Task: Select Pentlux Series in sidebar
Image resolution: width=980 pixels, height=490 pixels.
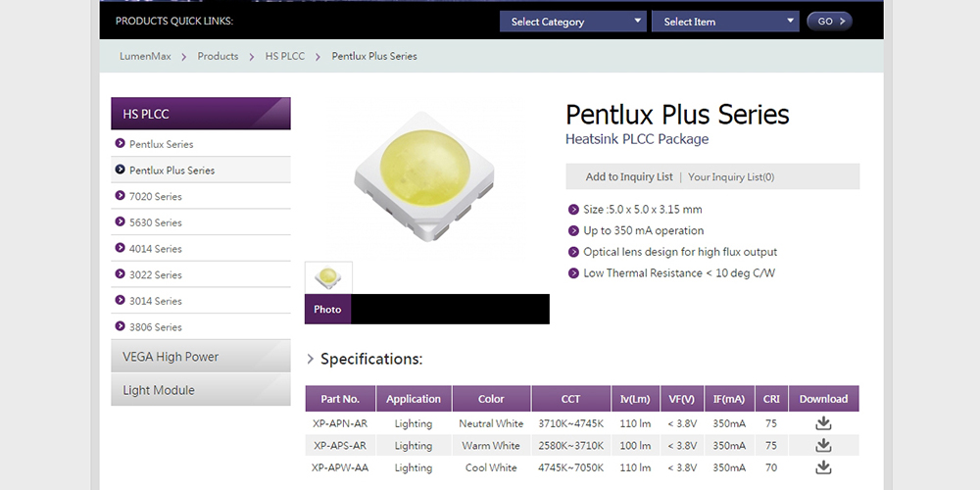Action: click(x=201, y=144)
